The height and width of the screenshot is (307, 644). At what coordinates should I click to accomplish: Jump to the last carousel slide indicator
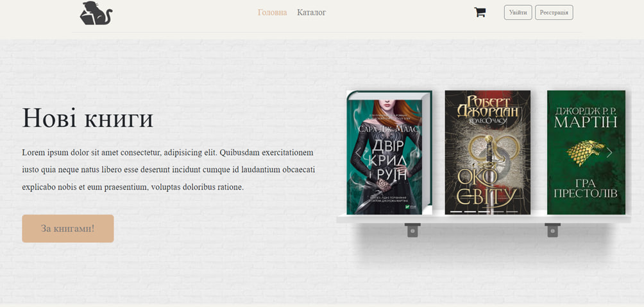(x=512, y=212)
